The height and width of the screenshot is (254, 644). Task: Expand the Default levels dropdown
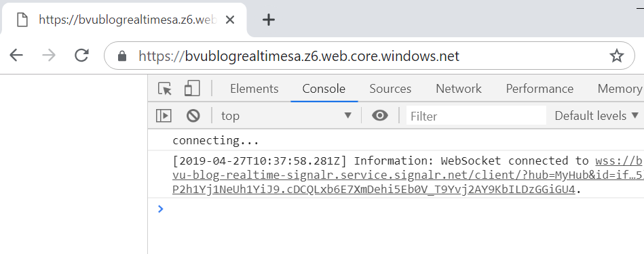coord(596,116)
